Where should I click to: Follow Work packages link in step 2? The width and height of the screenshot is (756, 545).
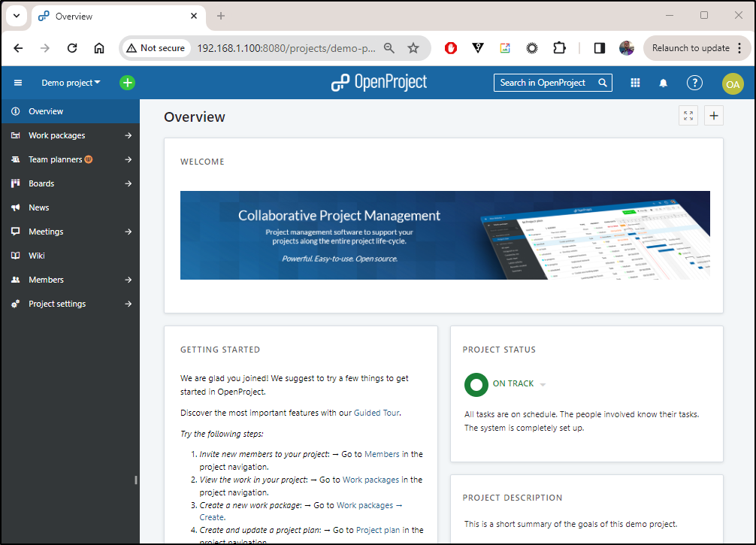pos(370,480)
